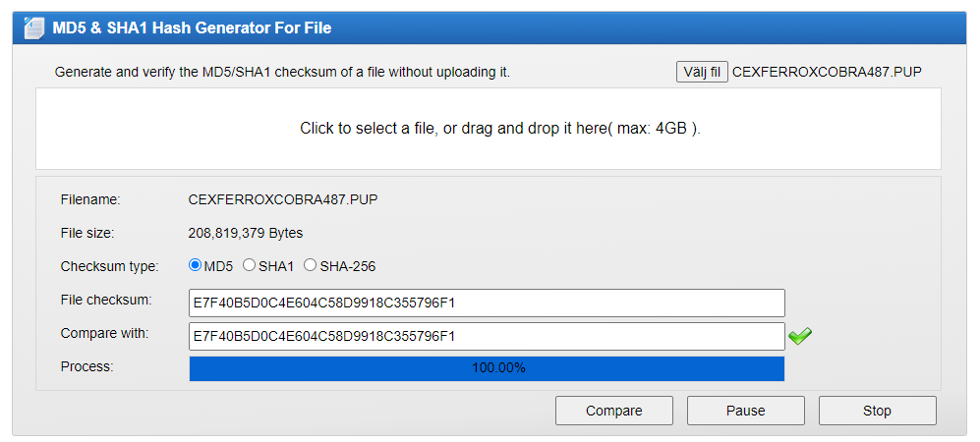The width and height of the screenshot is (980, 442).
Task: Click inside the Compare with field
Action: [487, 337]
